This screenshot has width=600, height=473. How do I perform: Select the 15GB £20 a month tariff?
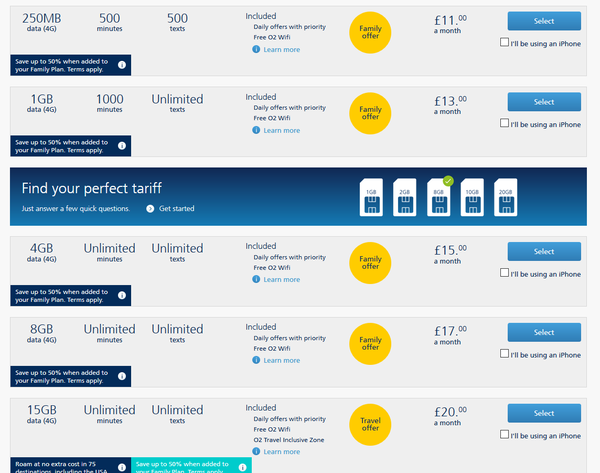pyautogui.click(x=544, y=413)
